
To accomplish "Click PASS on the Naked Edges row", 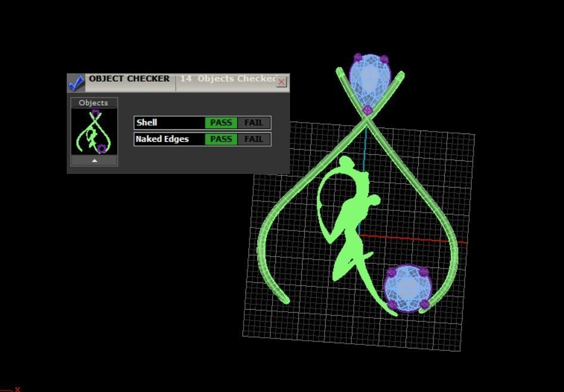I will [x=221, y=139].
